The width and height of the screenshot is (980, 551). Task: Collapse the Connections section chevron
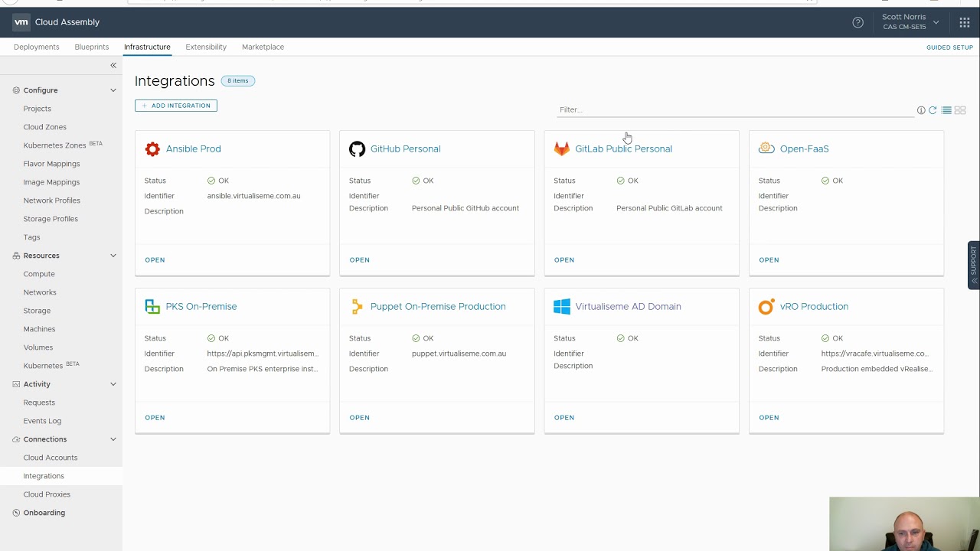113,439
